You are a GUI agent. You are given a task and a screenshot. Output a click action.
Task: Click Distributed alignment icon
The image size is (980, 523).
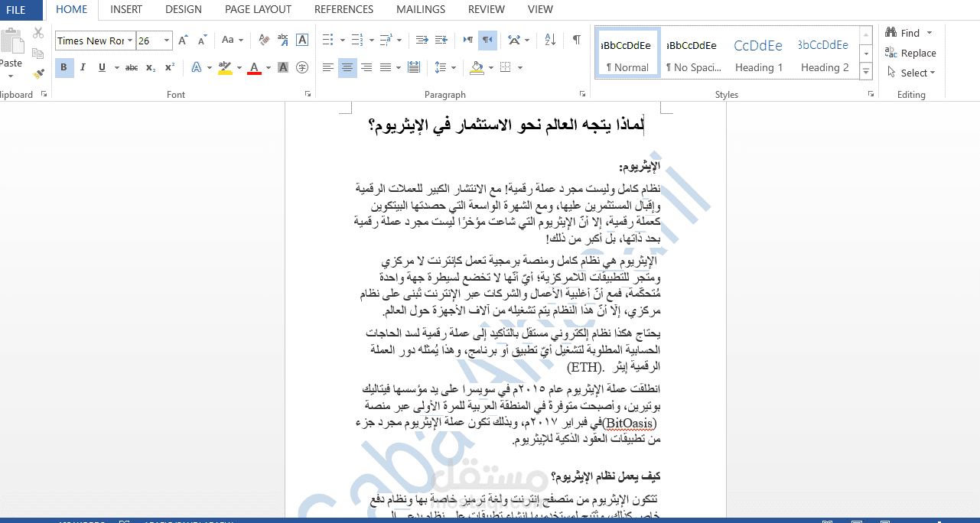coord(414,67)
